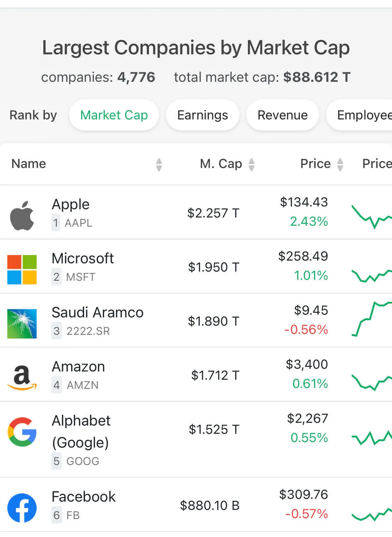Click the Google G logo
Image resolution: width=392 pixels, height=537 pixels.
pyautogui.click(x=22, y=432)
